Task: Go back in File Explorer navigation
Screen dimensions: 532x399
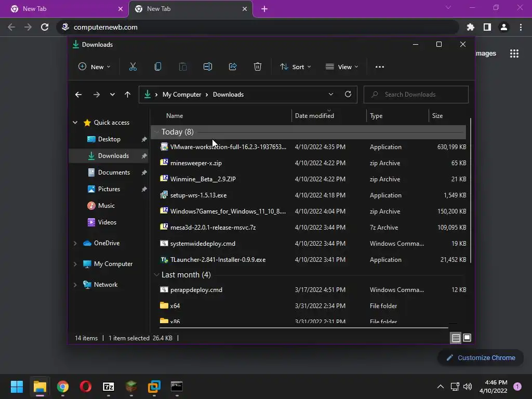Action: (x=78, y=95)
